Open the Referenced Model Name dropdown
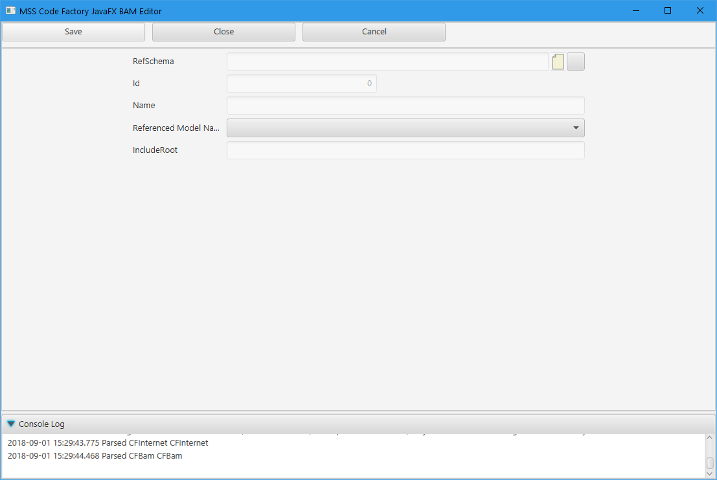 click(x=405, y=128)
